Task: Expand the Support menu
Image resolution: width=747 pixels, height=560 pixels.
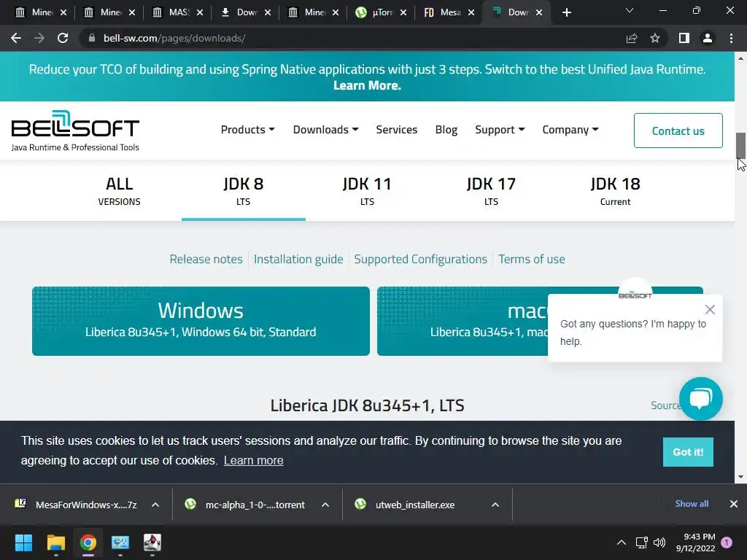Action: tap(500, 130)
